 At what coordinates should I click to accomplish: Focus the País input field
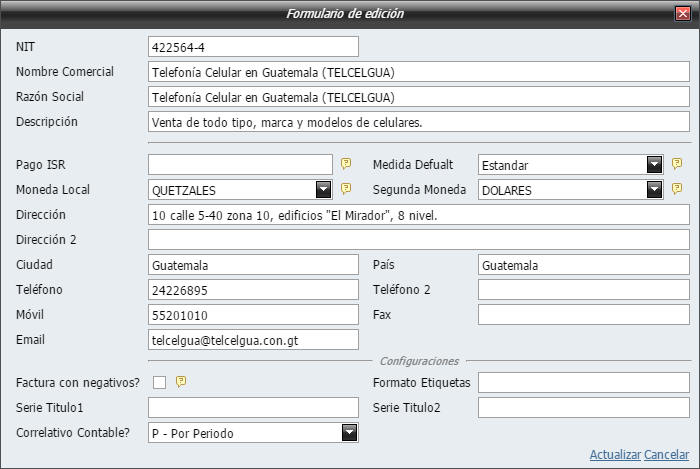coord(584,265)
